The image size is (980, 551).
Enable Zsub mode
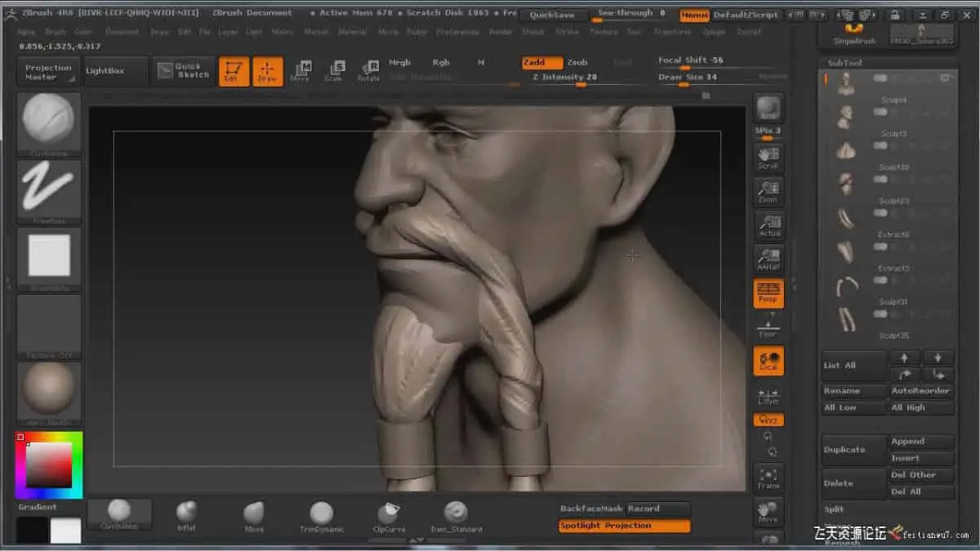(x=577, y=63)
